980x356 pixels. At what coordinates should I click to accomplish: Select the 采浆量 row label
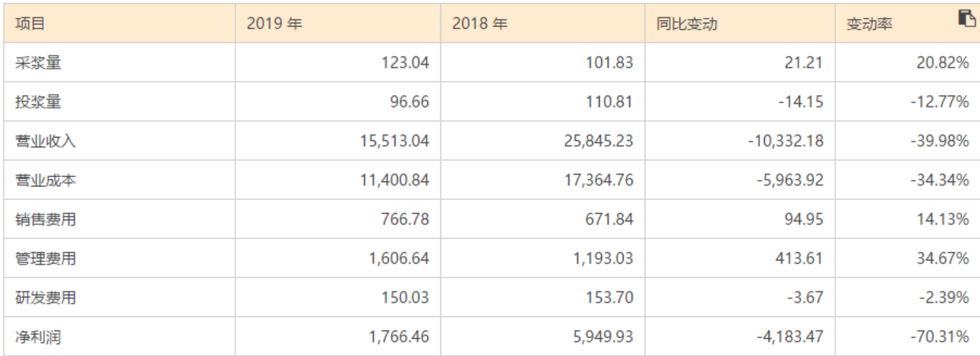coord(38,63)
